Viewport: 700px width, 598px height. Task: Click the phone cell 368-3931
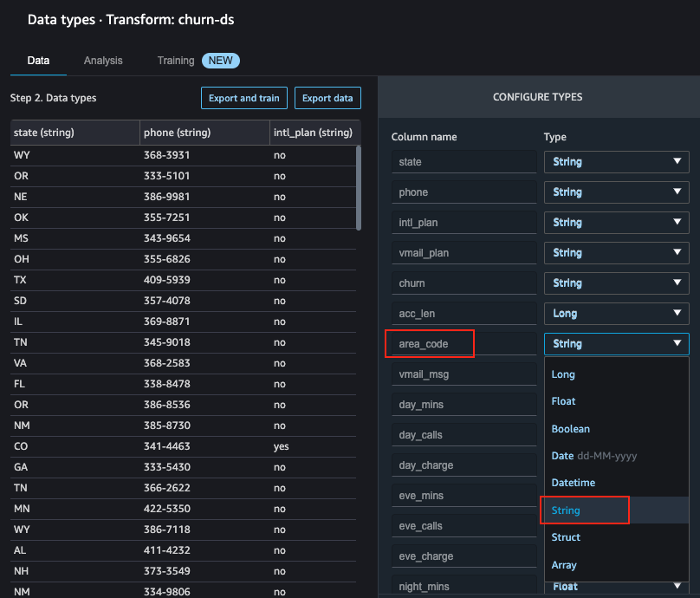click(x=167, y=155)
